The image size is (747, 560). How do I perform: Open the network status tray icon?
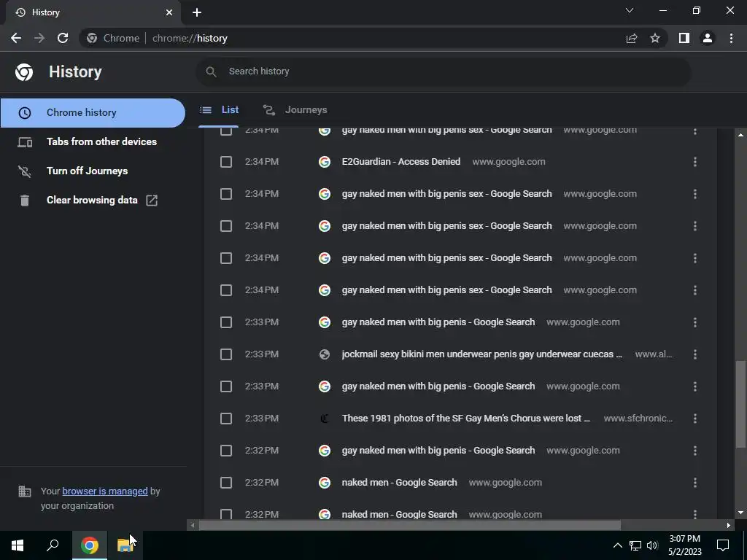[x=635, y=545]
